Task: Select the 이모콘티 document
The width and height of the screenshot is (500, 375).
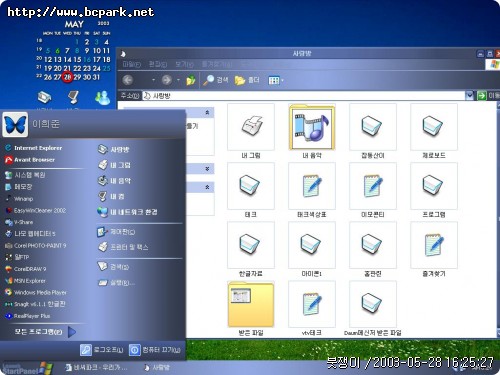Action: tap(373, 190)
